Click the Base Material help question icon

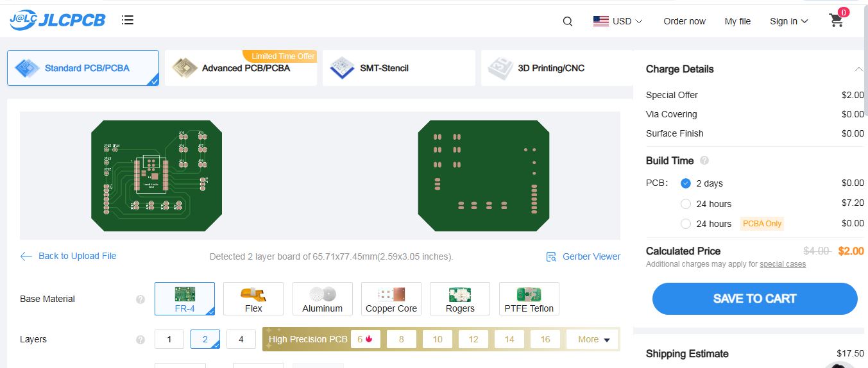tap(140, 299)
